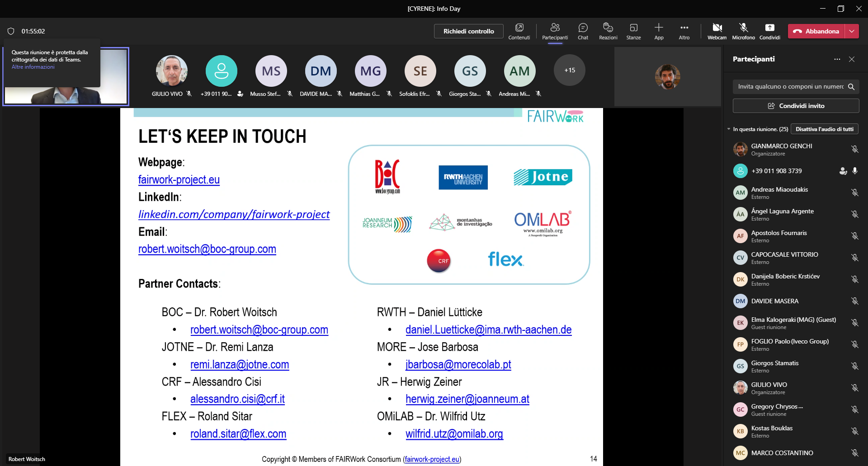Select the DM DAVIDE MA avatar
The width and height of the screenshot is (868, 466).
click(321, 71)
